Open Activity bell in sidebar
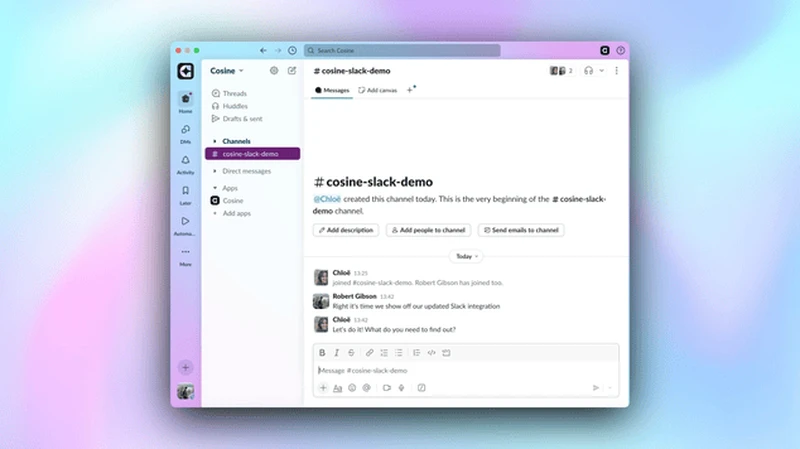Screen dimensions: 800x449 [186, 164]
